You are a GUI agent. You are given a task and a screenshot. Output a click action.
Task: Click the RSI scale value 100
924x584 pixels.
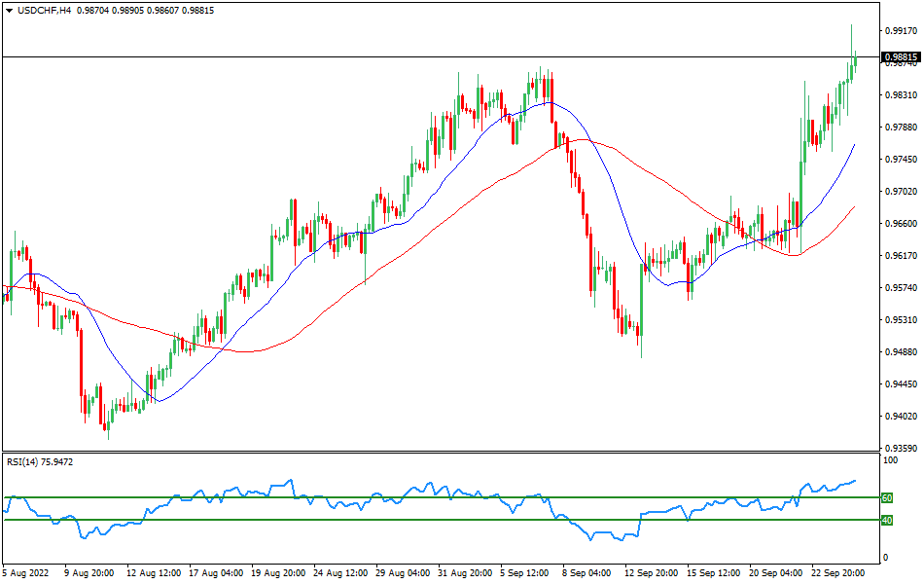888,460
